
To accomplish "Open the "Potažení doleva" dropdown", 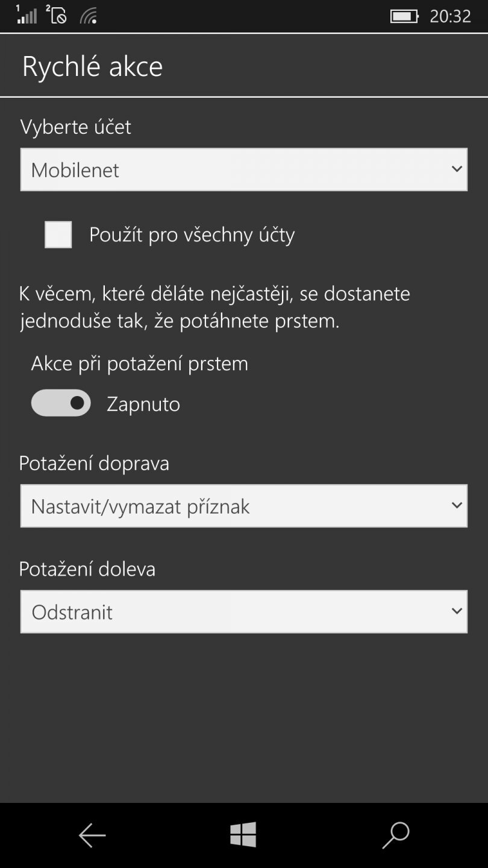I will [x=244, y=611].
